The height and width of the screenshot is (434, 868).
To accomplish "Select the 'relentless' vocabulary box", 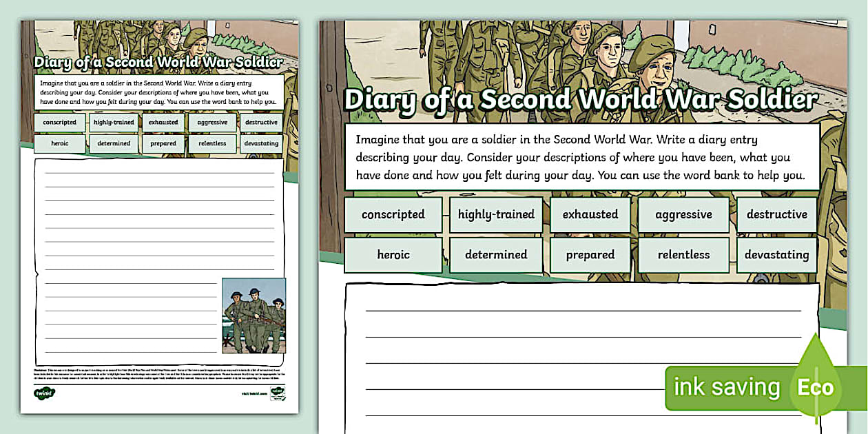I will tap(683, 254).
